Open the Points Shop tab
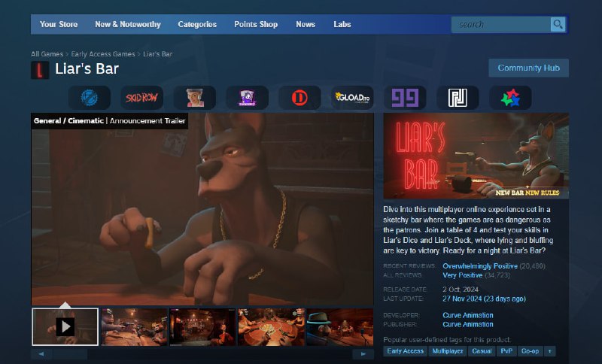 [x=256, y=25]
